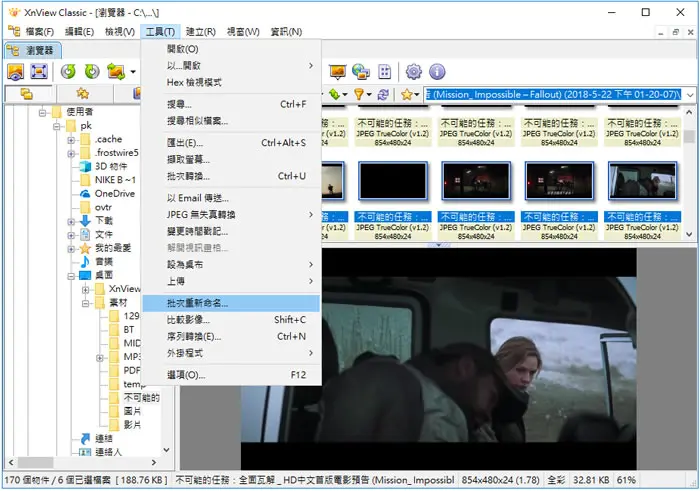
Task: Rotate image right with the clockwise icon
Action: 92,71
